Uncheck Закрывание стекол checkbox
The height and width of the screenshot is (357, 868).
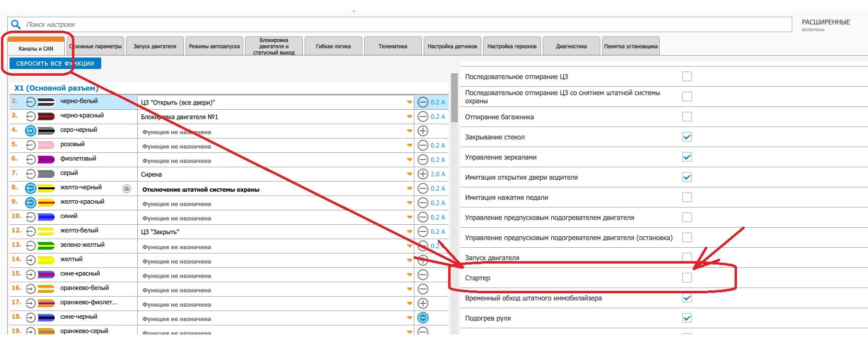coord(687,137)
